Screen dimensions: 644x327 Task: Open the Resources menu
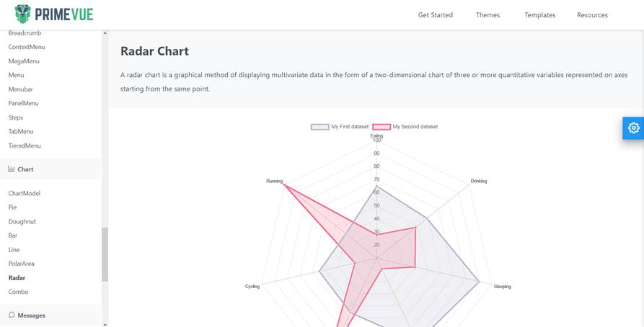coord(592,15)
